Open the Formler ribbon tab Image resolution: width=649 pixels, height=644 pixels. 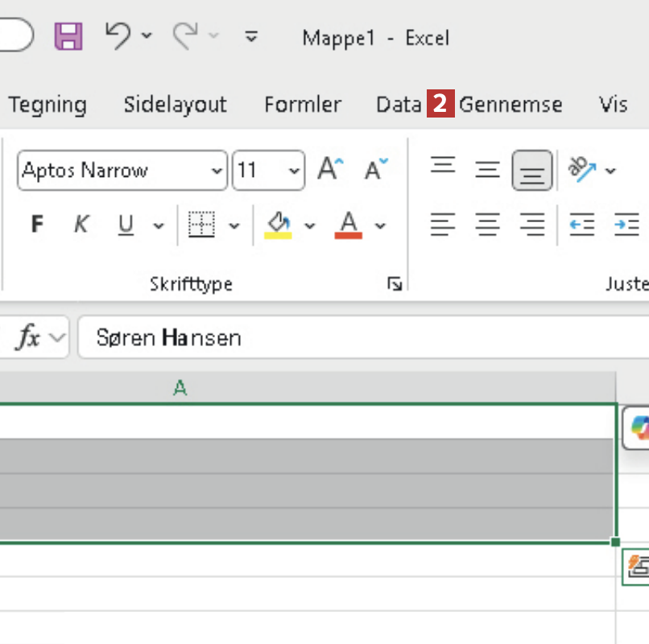pyautogui.click(x=303, y=105)
